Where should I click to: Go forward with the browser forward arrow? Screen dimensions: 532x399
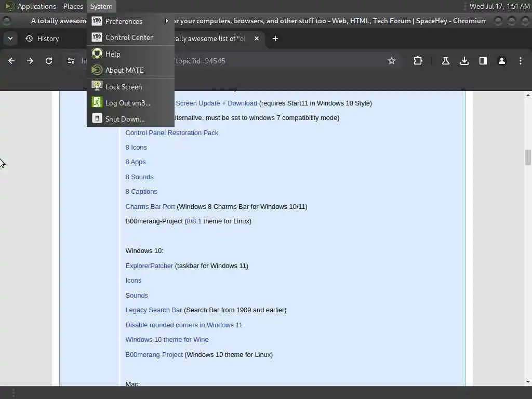[x=30, y=61]
